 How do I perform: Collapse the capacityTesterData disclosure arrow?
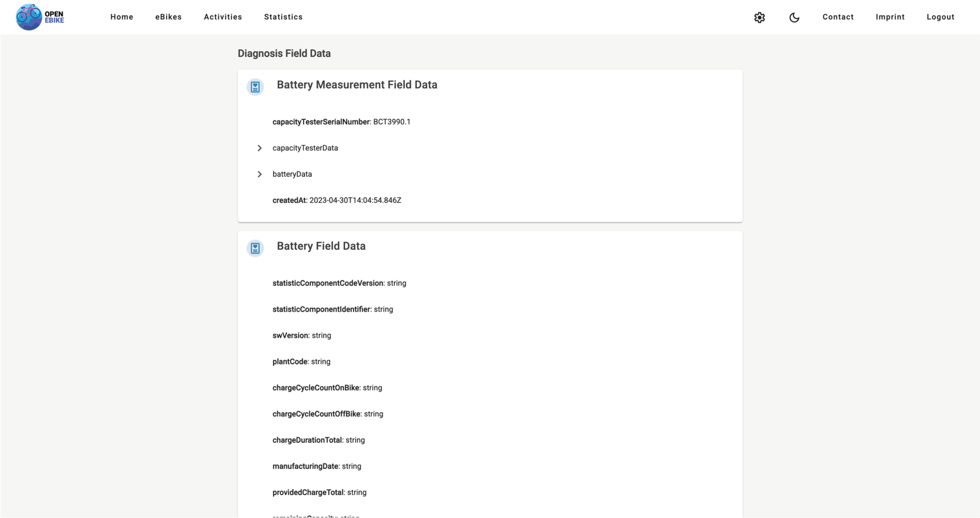tap(260, 148)
